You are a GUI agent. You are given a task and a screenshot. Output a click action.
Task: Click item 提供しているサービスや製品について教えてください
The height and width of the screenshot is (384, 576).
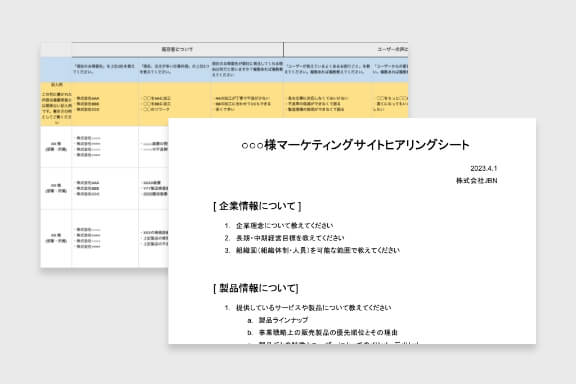point(313,308)
